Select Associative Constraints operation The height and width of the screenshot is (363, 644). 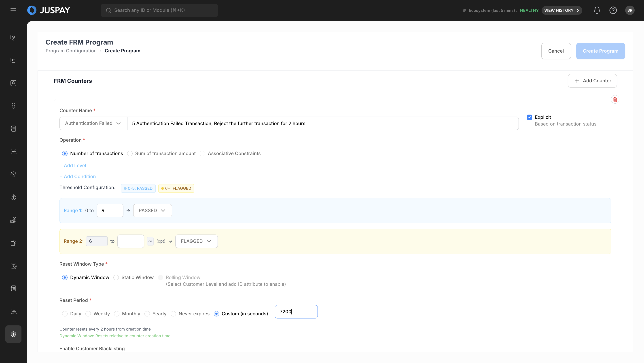pos(230,153)
